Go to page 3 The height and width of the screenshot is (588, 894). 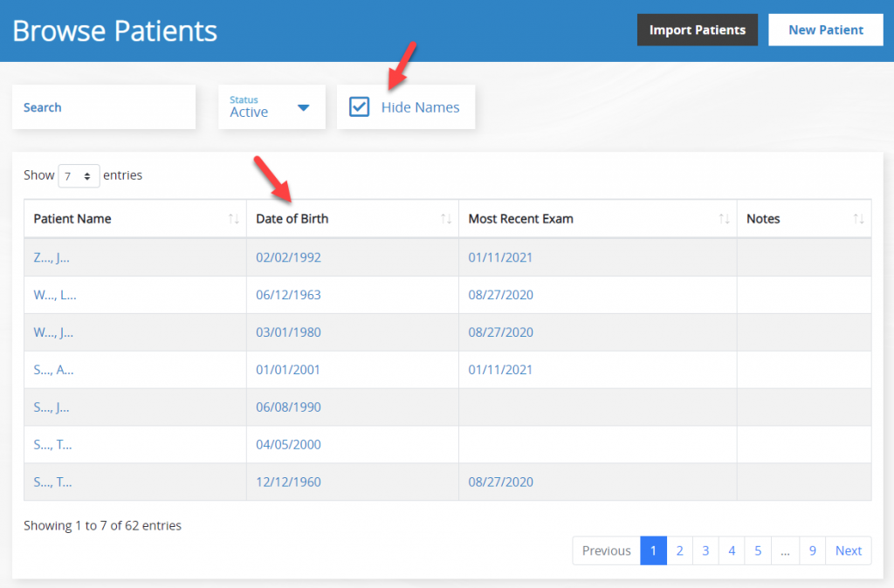(x=705, y=551)
